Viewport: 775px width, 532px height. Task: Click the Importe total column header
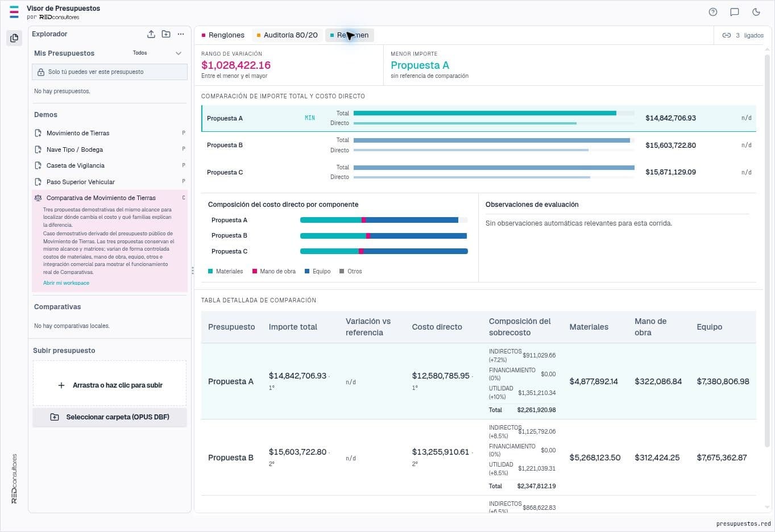293,327
